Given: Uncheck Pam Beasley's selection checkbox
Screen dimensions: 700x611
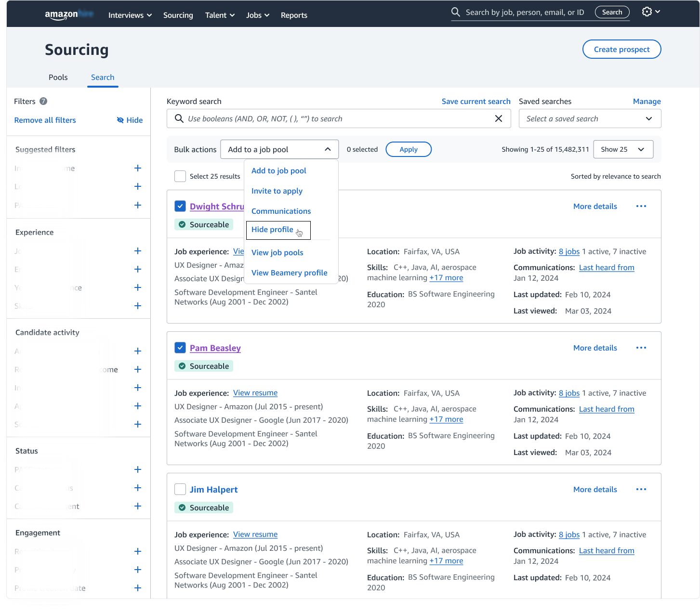Looking at the screenshot, I should point(180,348).
